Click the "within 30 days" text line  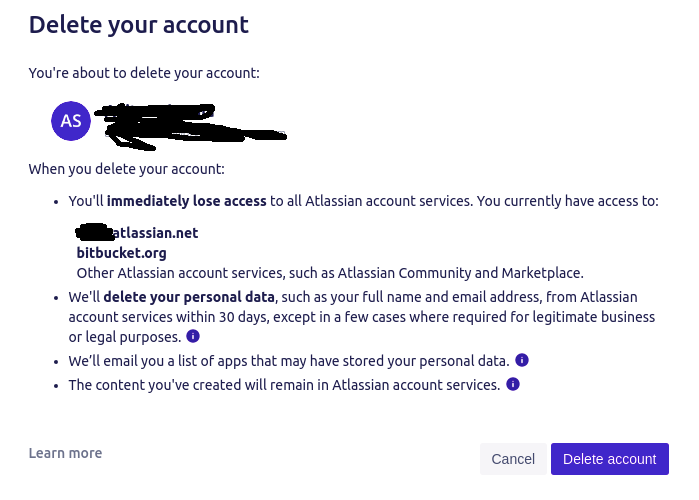(362, 317)
